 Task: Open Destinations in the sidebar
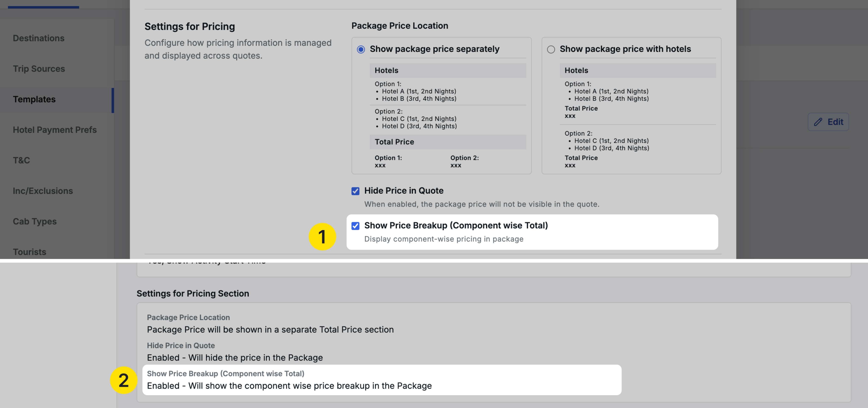tap(38, 38)
